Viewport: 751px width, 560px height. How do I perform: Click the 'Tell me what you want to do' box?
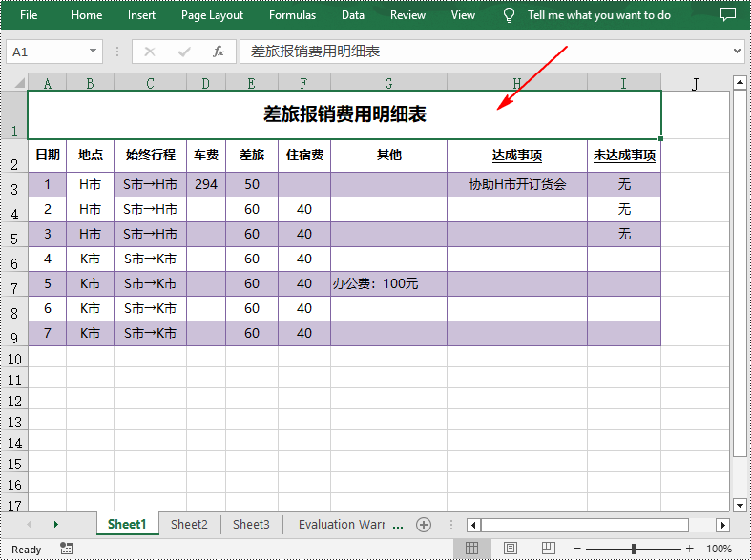(599, 15)
